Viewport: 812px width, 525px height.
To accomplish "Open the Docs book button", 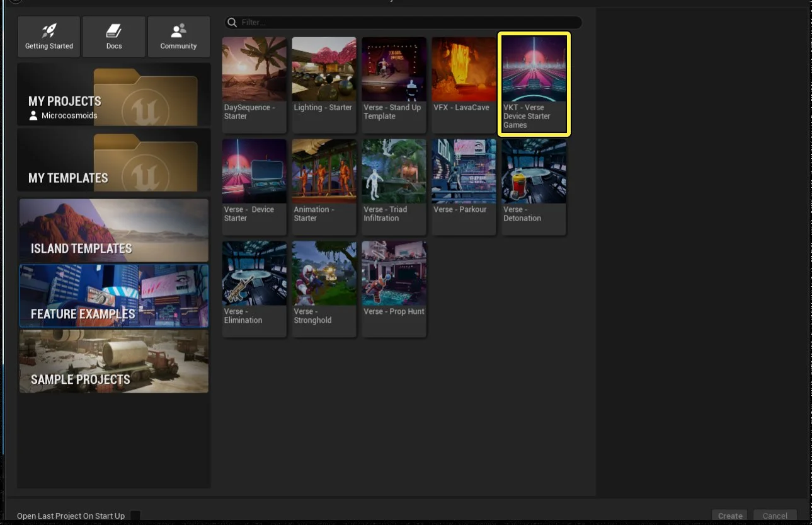I will click(114, 37).
